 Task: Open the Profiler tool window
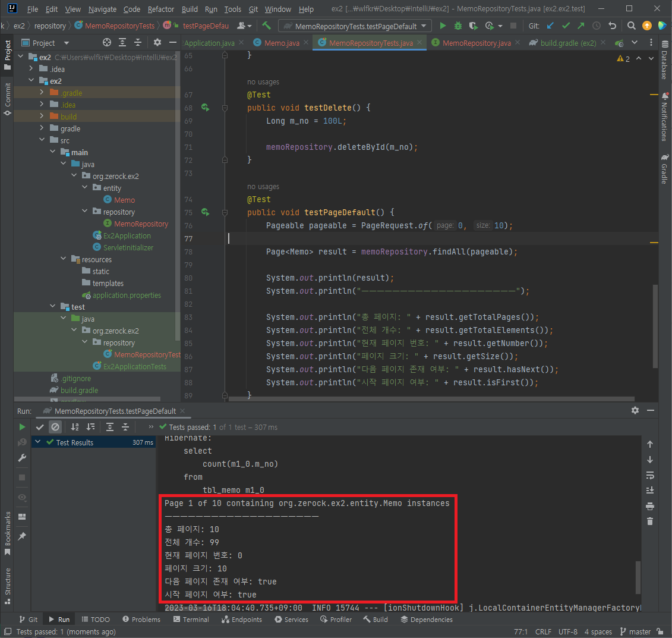coord(336,620)
